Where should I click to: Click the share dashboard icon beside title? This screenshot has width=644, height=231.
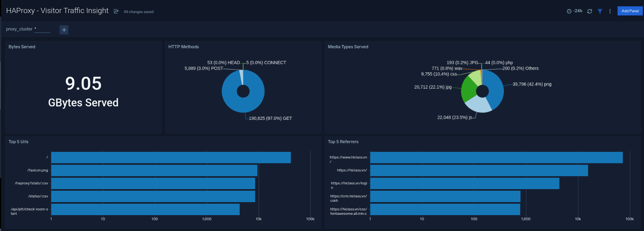(x=116, y=11)
